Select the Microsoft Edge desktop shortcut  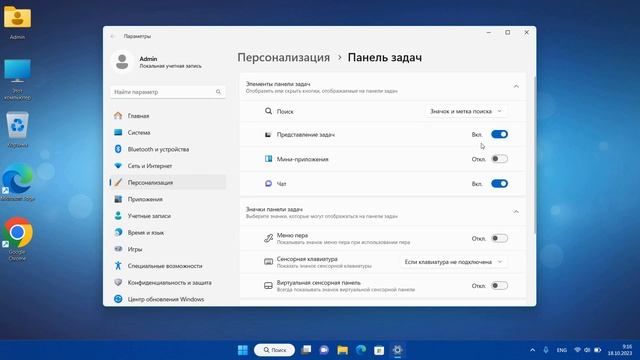tap(17, 182)
